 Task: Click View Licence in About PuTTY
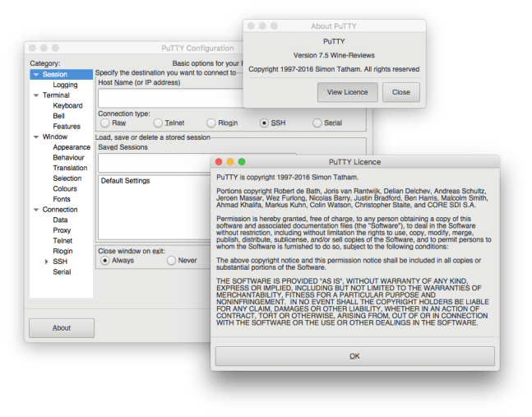[348, 92]
